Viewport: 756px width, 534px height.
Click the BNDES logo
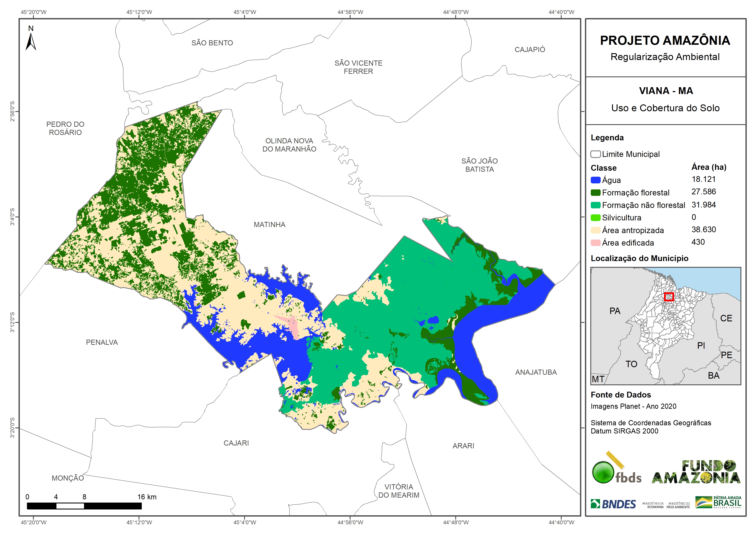click(x=613, y=504)
